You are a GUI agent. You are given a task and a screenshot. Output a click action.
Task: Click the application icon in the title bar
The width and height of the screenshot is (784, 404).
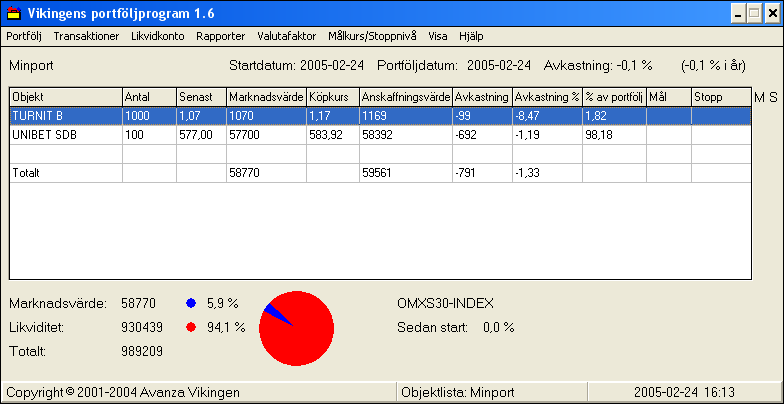tap(14, 14)
